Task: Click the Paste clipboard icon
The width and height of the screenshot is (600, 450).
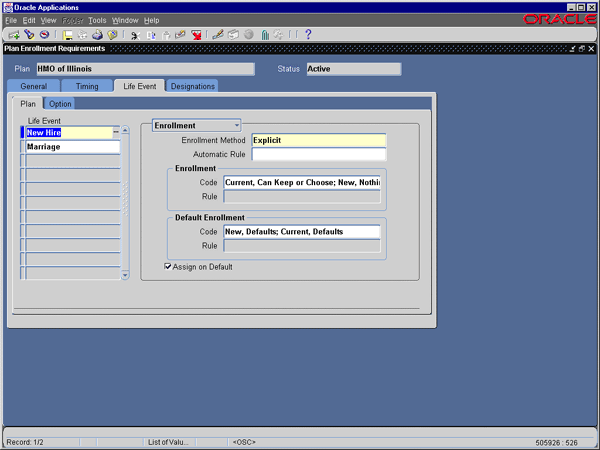Action: [166, 35]
